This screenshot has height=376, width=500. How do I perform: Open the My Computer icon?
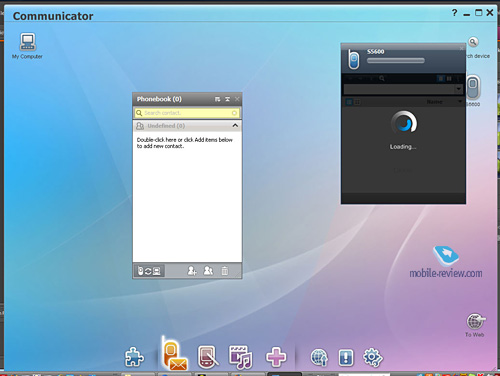coord(27,42)
